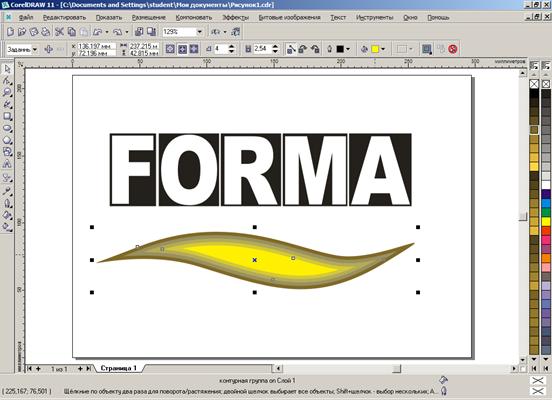
Task: Select the Pick (arrow) tool
Action: coord(7,69)
